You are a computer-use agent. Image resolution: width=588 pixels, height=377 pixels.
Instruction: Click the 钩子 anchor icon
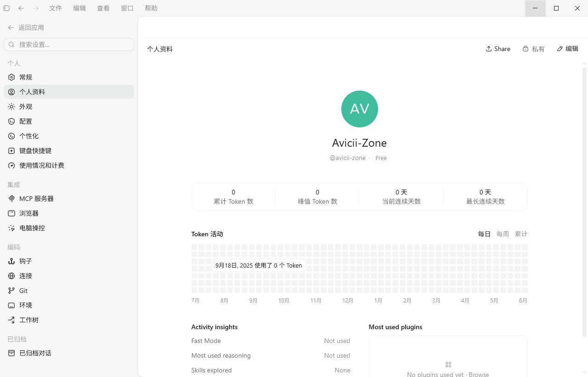pos(11,261)
